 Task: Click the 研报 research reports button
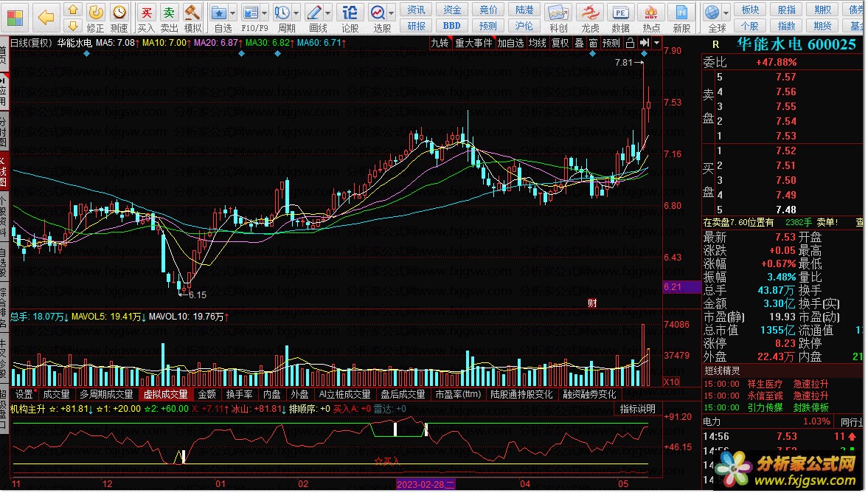click(x=416, y=26)
